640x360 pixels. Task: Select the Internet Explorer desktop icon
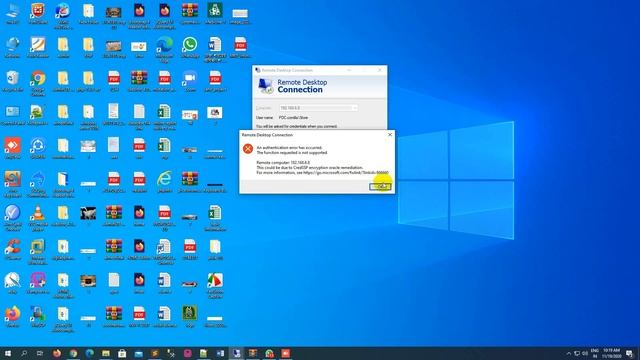click(164, 182)
